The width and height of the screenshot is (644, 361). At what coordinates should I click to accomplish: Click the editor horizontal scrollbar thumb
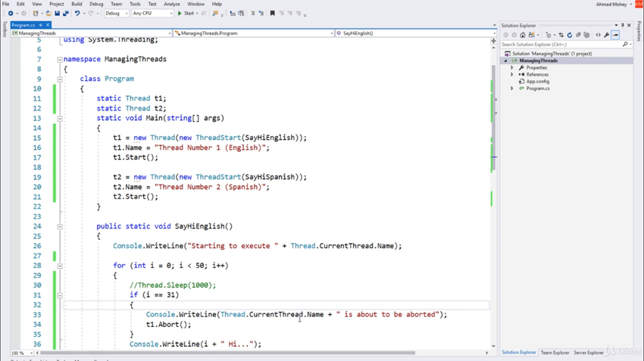[227, 353]
